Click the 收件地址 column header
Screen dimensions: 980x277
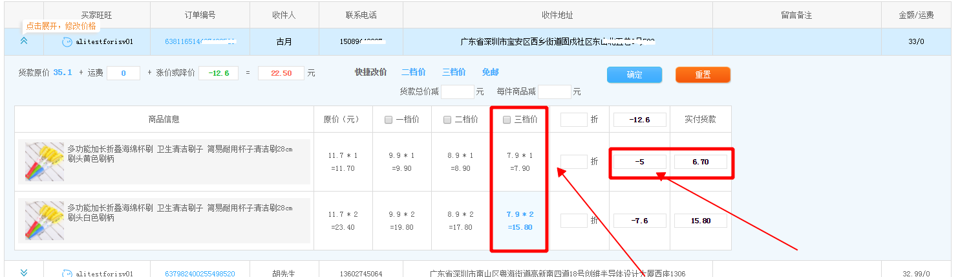pos(557,15)
